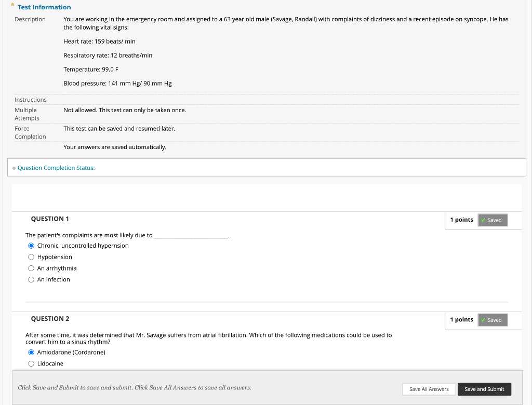Click the green checkmark on Question 1
Viewport: 532px width, 405px height.
(x=483, y=220)
